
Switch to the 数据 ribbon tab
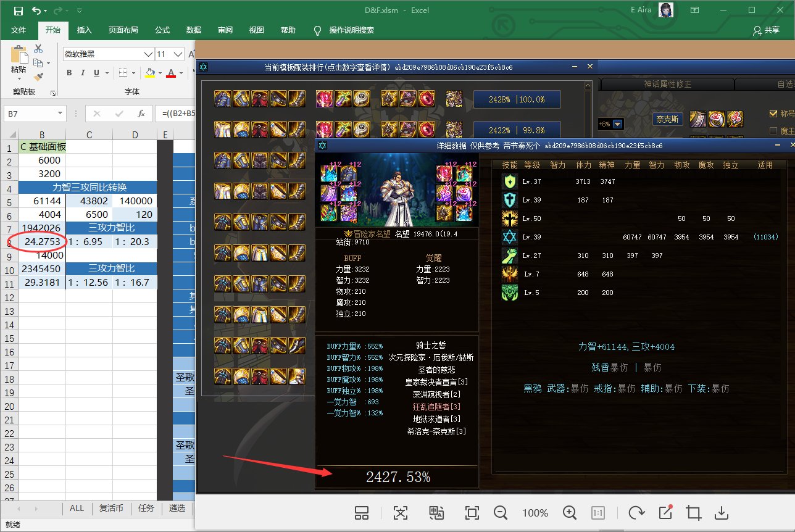[194, 30]
